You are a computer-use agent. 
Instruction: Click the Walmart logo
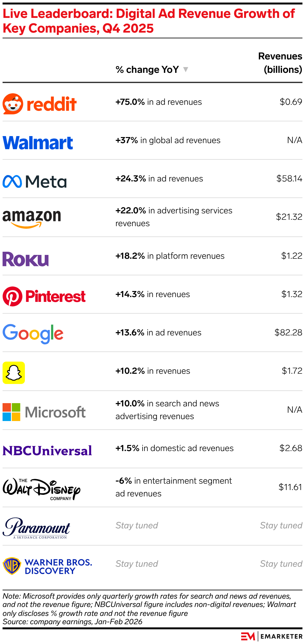coord(38,143)
